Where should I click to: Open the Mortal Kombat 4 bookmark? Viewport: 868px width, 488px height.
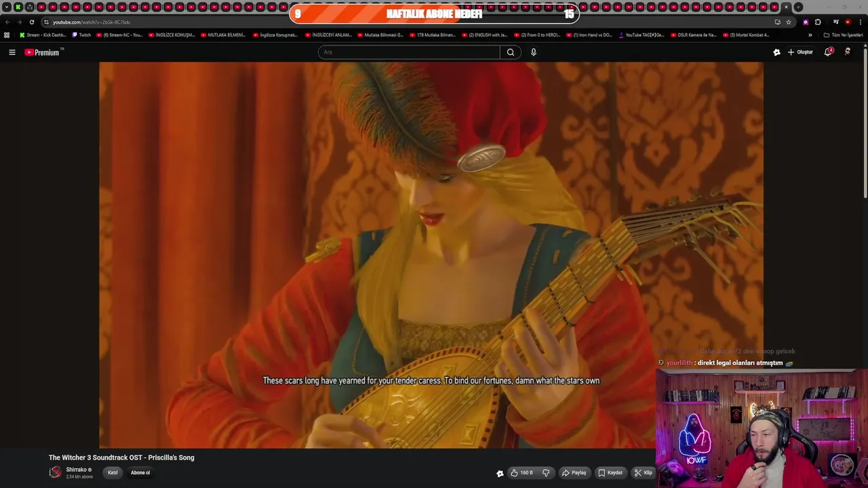[x=746, y=35]
